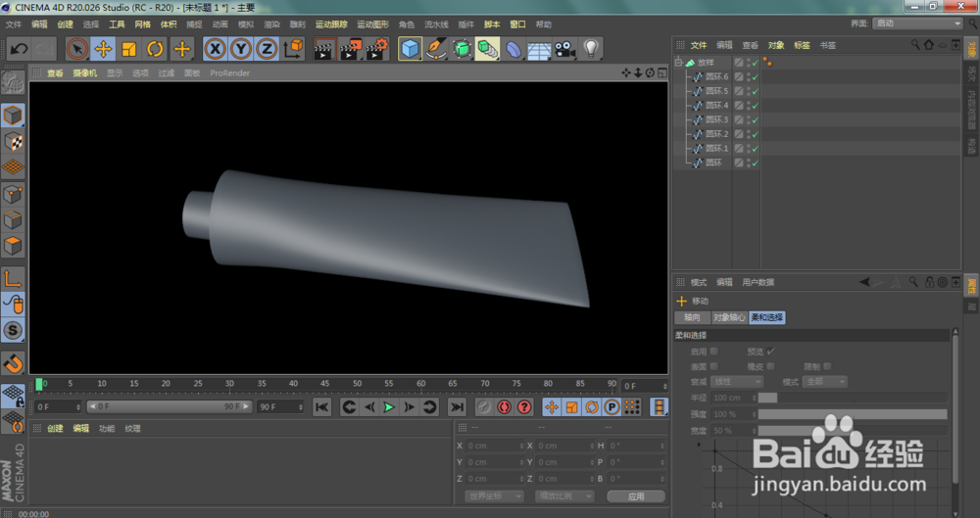The width and height of the screenshot is (980, 518).
Task: Open the 创建 menu
Action: [x=65, y=24]
